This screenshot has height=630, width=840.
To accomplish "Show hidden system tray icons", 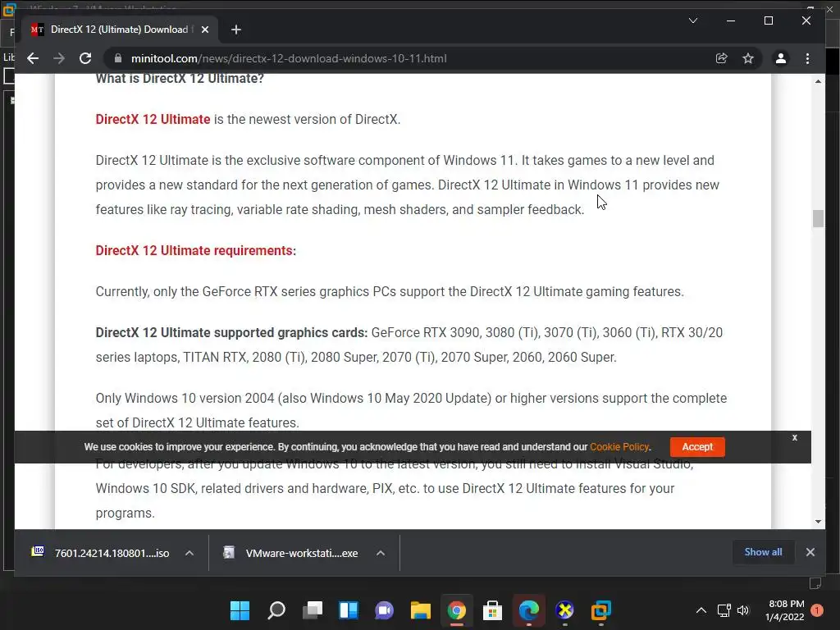I will [701, 610].
